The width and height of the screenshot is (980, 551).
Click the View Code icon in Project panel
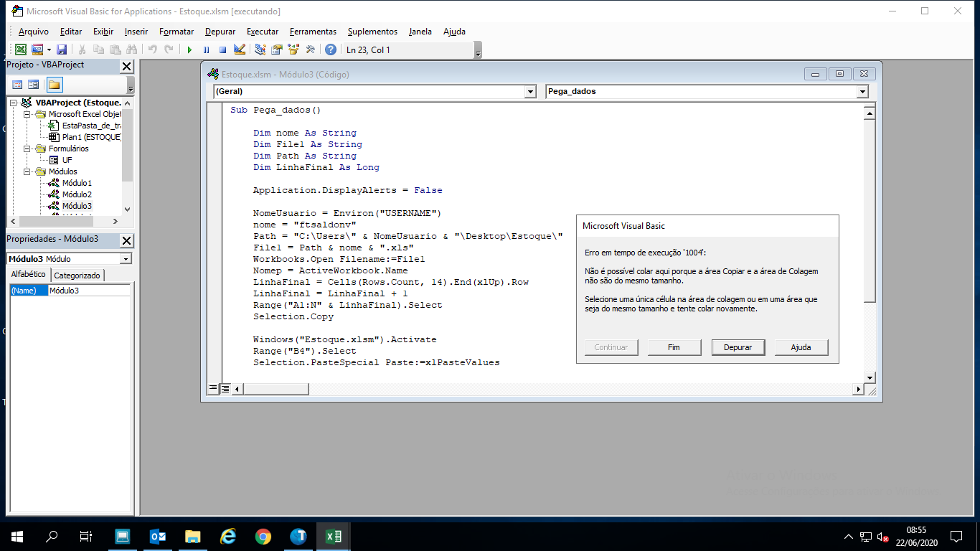tap(18, 85)
